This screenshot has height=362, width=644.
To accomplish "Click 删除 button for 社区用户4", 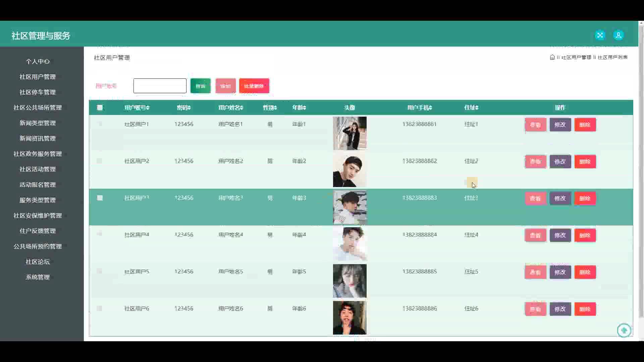I will (x=585, y=235).
